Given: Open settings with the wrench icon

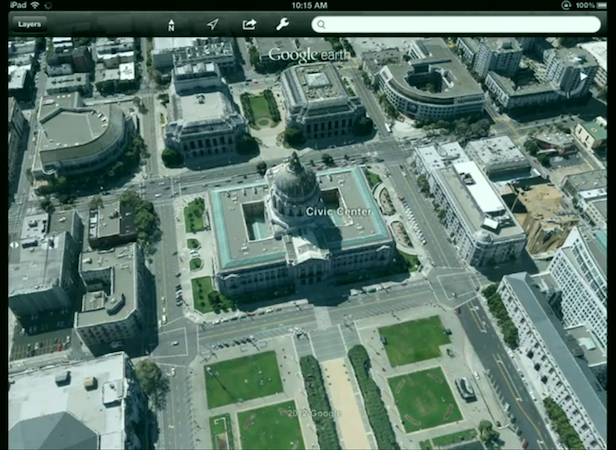Looking at the screenshot, I should [282, 24].
